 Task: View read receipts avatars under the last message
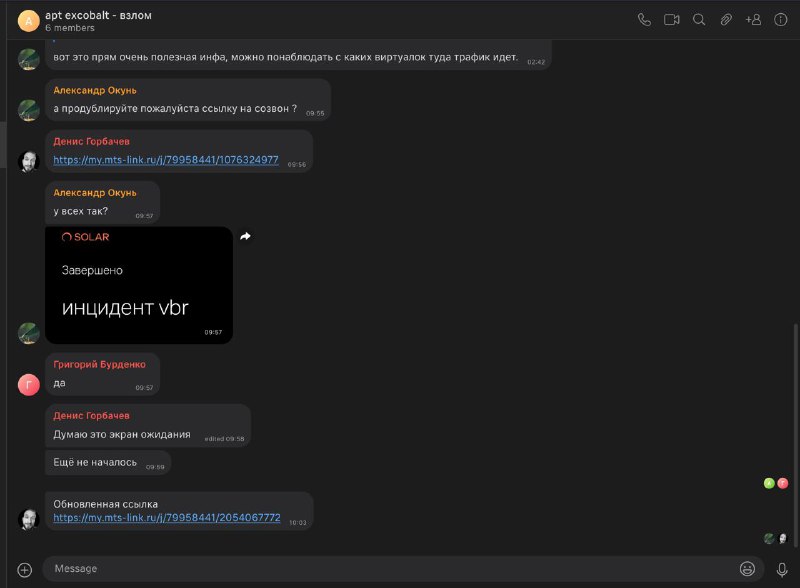776,538
